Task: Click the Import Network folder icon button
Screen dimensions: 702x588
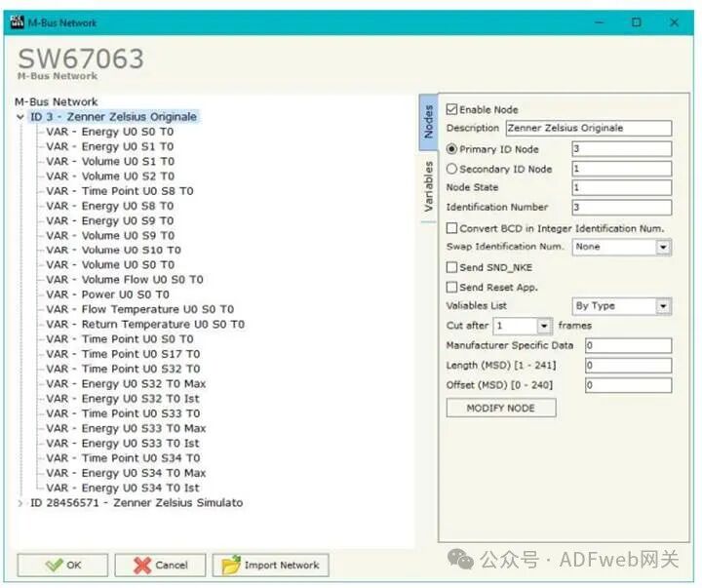Action: click(270, 565)
